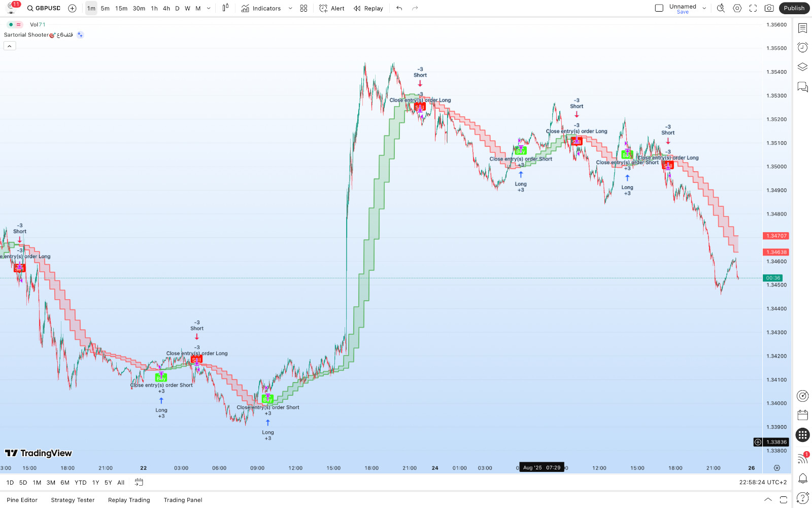The image size is (812, 508).
Task: Switch to the 5m timeframe
Action: [105, 8]
